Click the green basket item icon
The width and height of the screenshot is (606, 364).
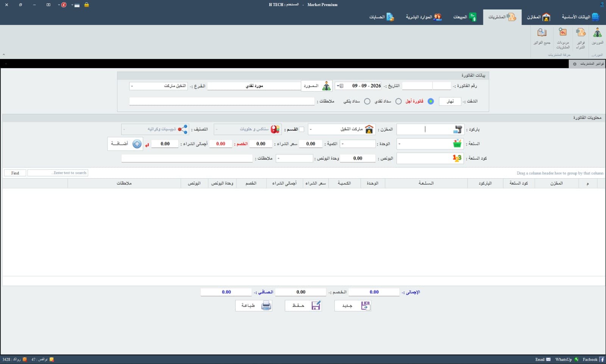point(457,144)
